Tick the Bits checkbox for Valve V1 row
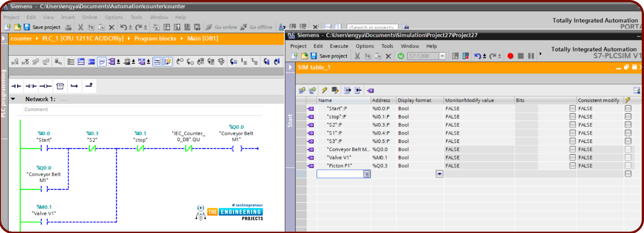 click(573, 158)
